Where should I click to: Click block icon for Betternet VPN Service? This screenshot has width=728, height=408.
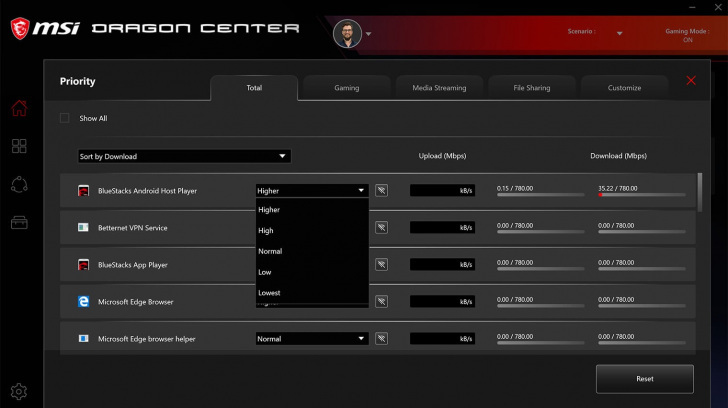(x=381, y=227)
